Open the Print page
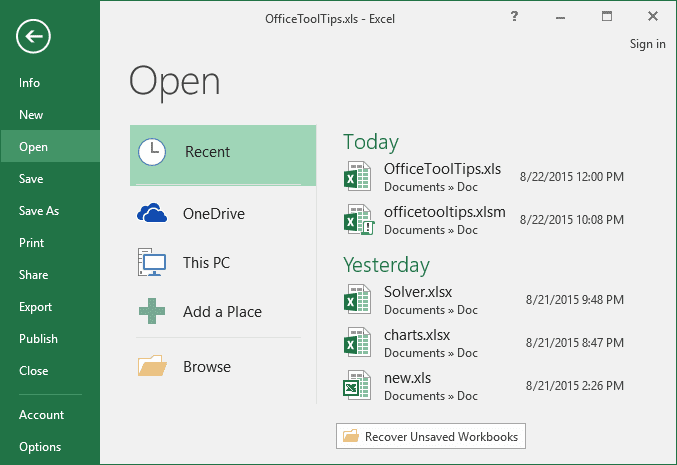 click(x=50, y=242)
